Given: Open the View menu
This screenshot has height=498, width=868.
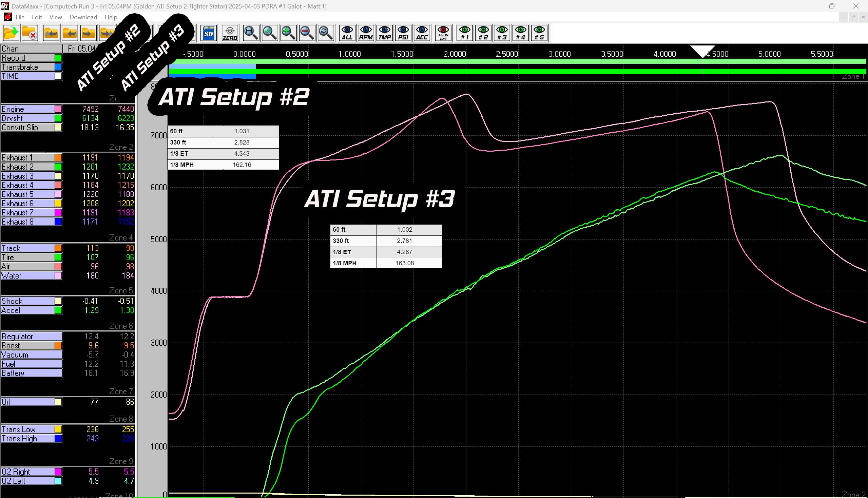Looking at the screenshot, I should click(55, 17).
